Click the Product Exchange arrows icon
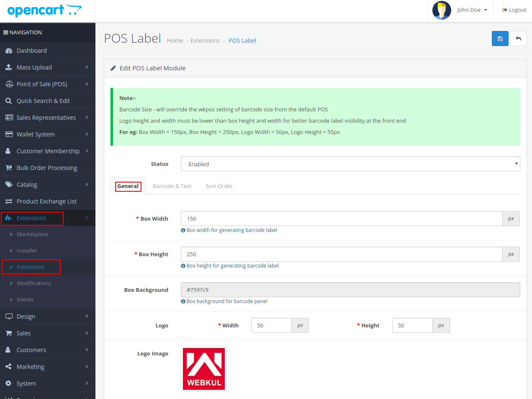 pyautogui.click(x=9, y=201)
